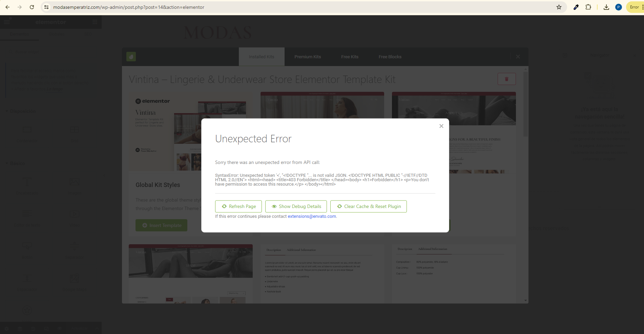
Task: Click the red trash delete kit button
Action: click(x=506, y=79)
